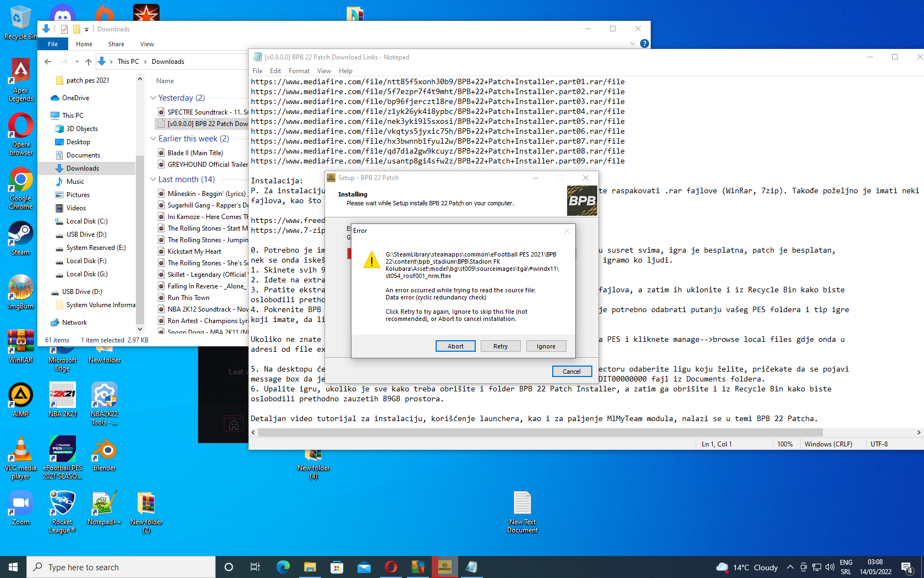The width and height of the screenshot is (924, 578).
Task: Open Microsoft Edge from the taskbar
Action: [x=283, y=567]
